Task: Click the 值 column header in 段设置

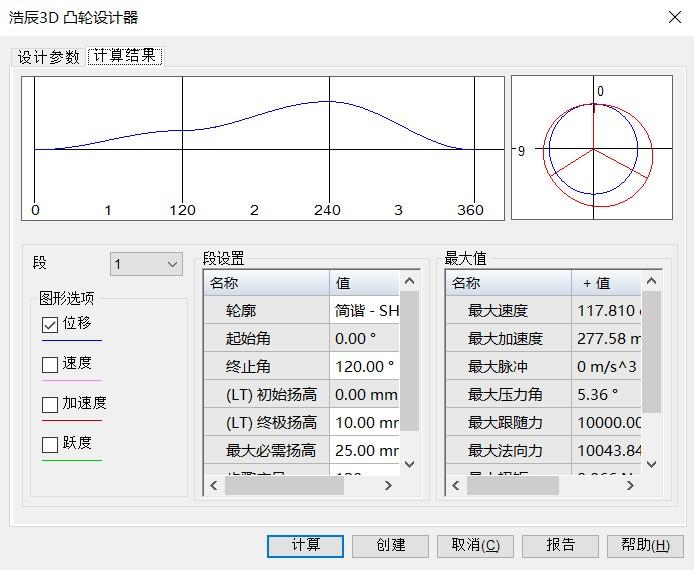Action: pos(364,282)
